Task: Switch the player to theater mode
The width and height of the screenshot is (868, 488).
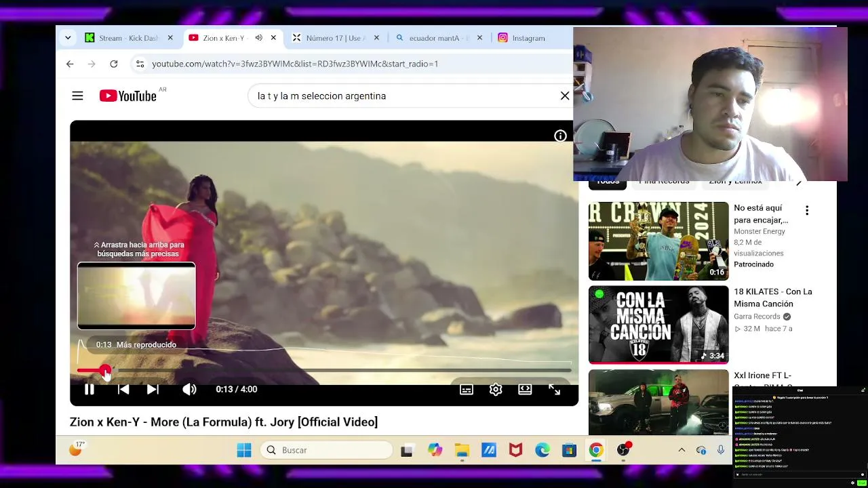Action: coord(525,389)
